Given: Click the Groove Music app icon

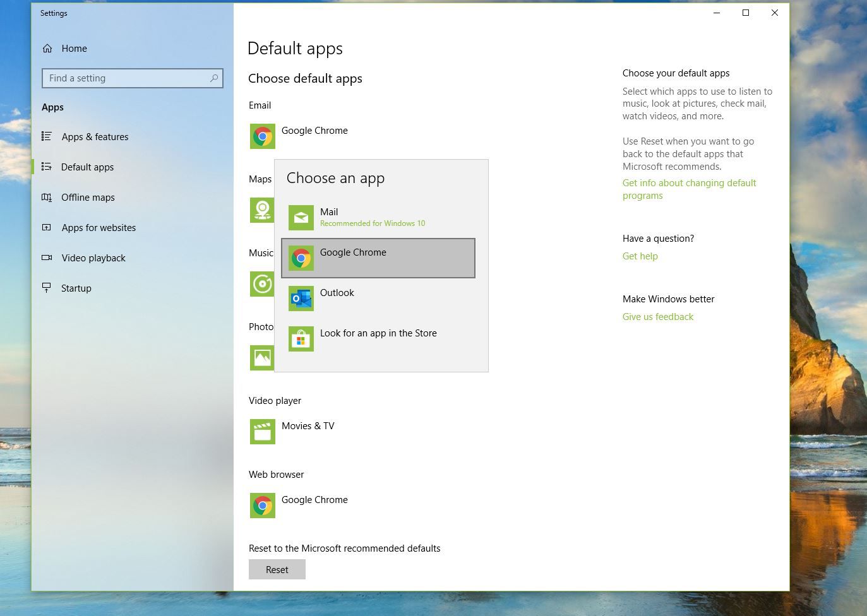Looking at the screenshot, I should click(261, 284).
